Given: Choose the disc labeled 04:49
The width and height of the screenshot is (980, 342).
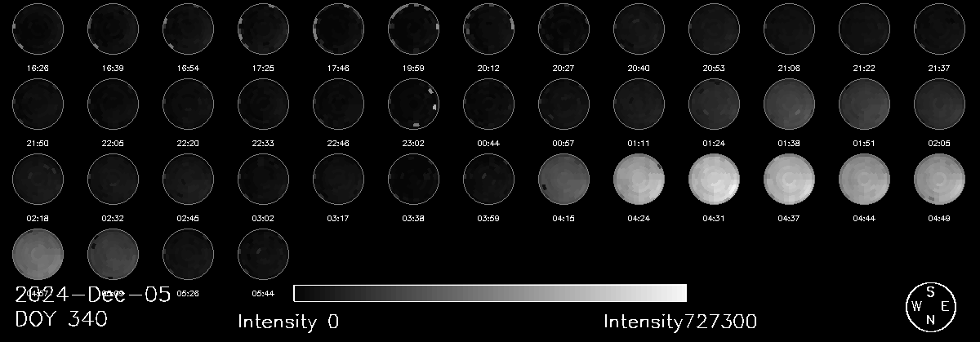Looking at the screenshot, I should click(939, 179).
